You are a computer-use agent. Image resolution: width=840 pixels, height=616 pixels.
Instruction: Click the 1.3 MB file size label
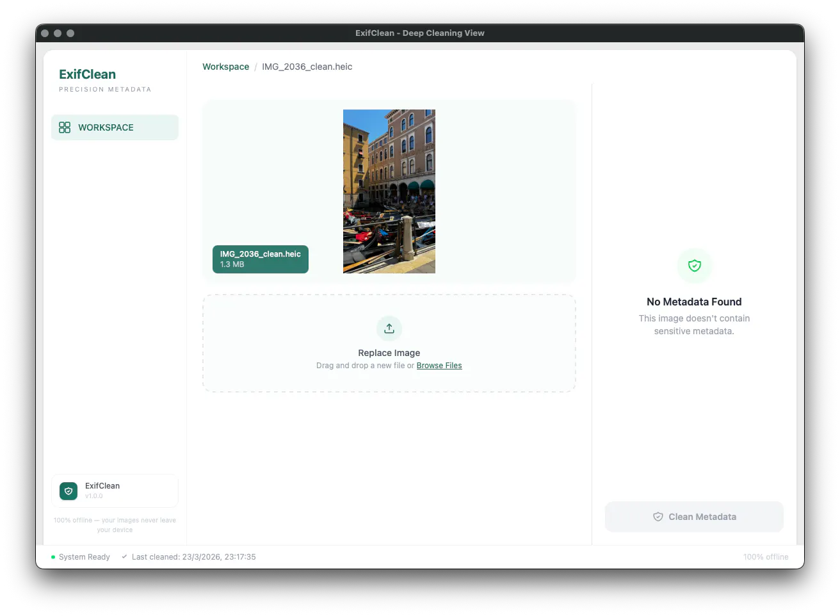point(232,264)
